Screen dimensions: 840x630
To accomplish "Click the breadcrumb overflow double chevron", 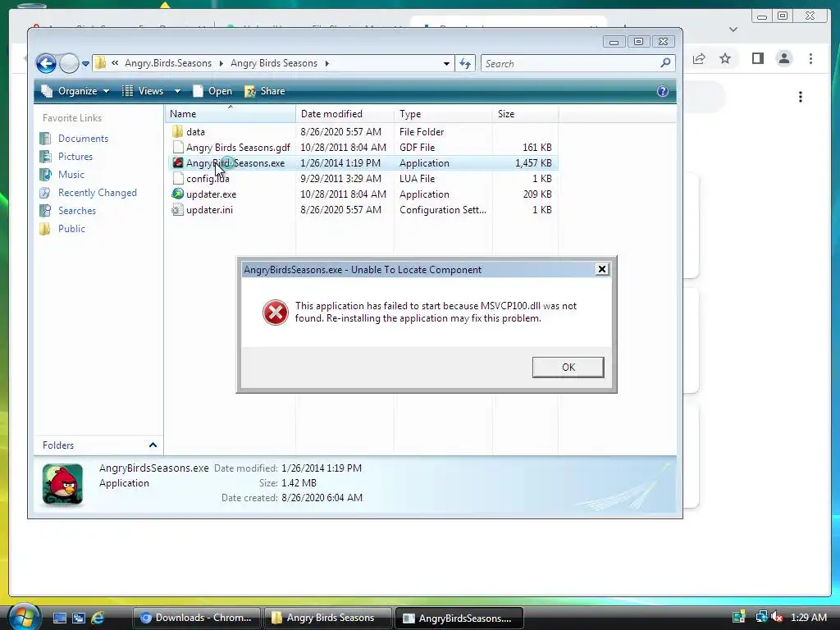I will point(115,63).
